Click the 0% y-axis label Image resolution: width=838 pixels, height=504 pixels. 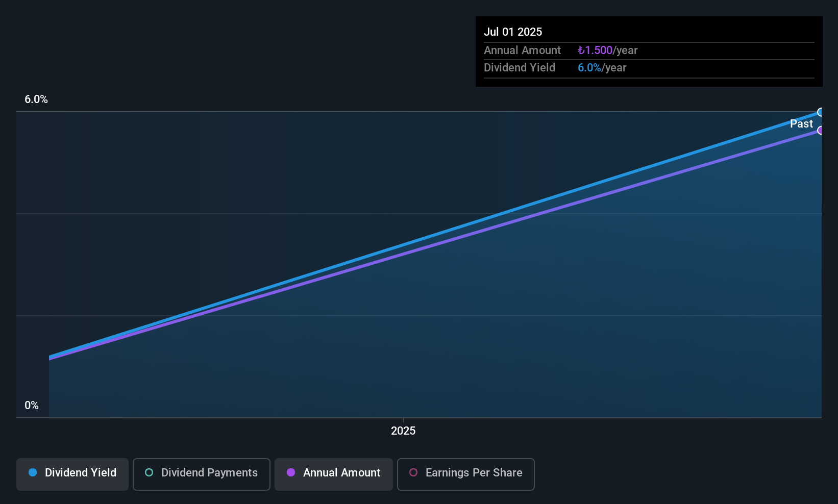32,406
